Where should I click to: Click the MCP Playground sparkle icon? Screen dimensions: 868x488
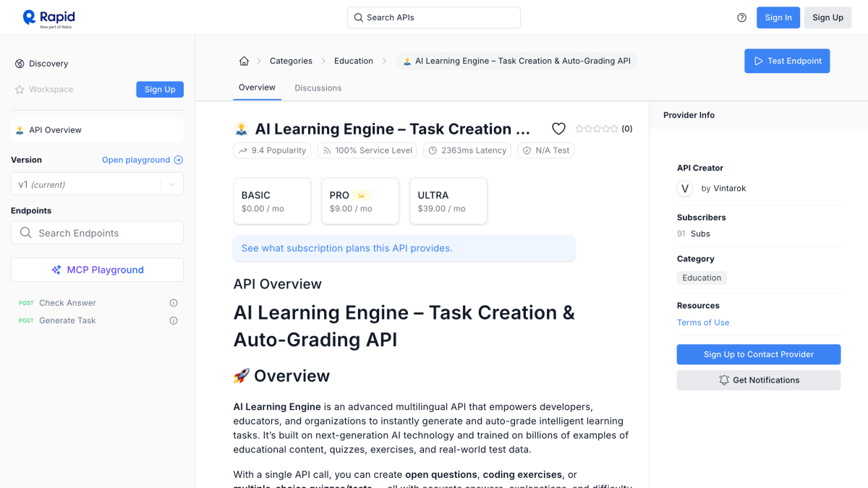(56, 270)
